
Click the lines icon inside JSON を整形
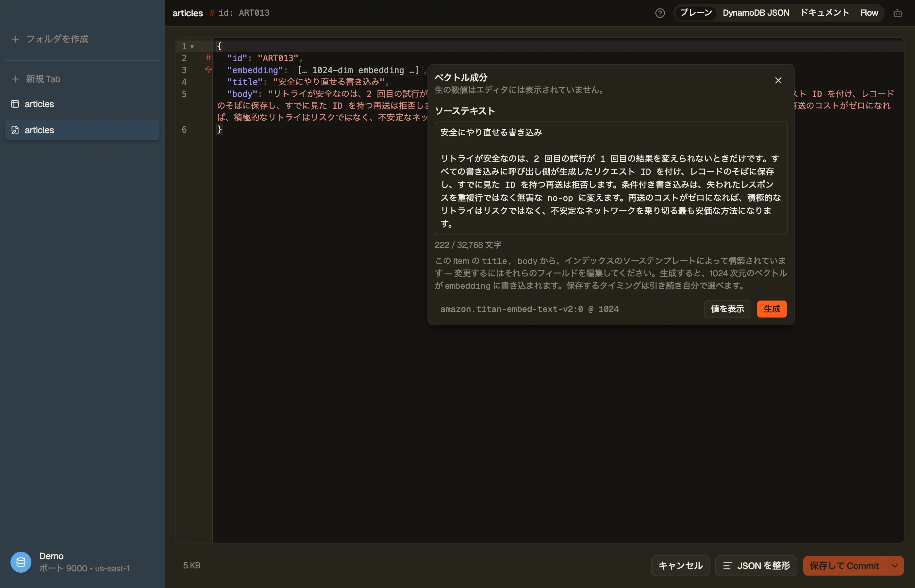727,566
